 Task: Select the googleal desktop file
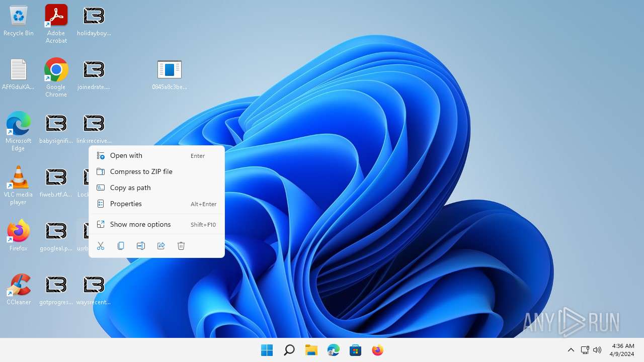tap(56, 236)
